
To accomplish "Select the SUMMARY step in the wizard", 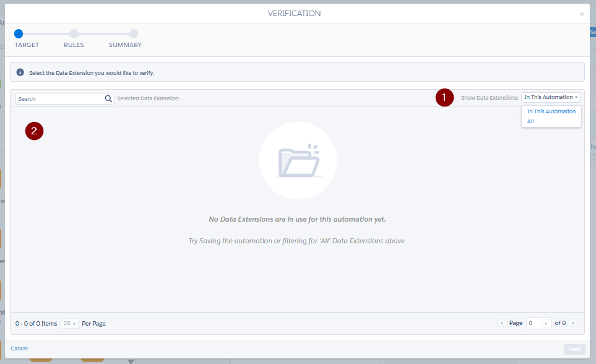I will pyautogui.click(x=134, y=34).
